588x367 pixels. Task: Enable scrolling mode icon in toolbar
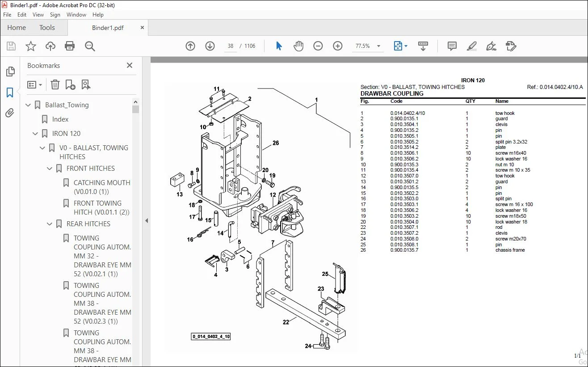pyautogui.click(x=423, y=46)
